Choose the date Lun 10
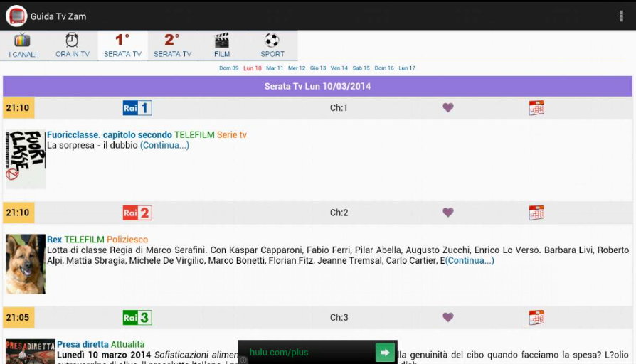 [x=253, y=68]
